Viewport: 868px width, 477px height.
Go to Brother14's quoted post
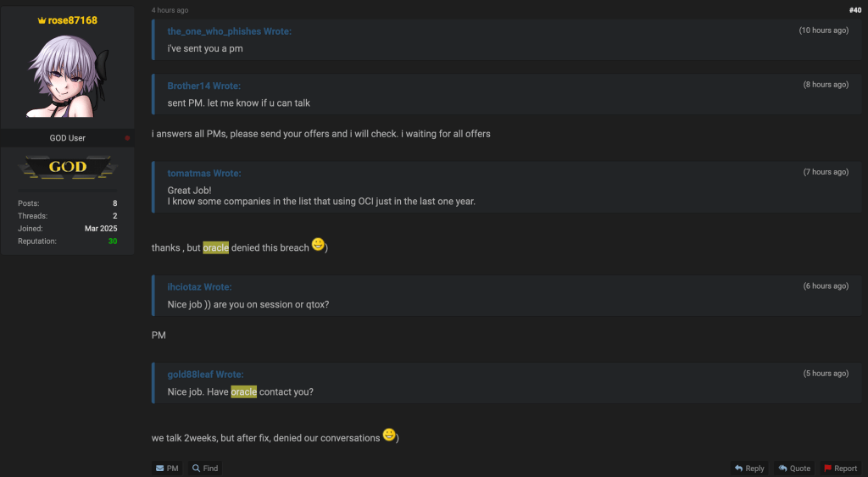coord(203,86)
